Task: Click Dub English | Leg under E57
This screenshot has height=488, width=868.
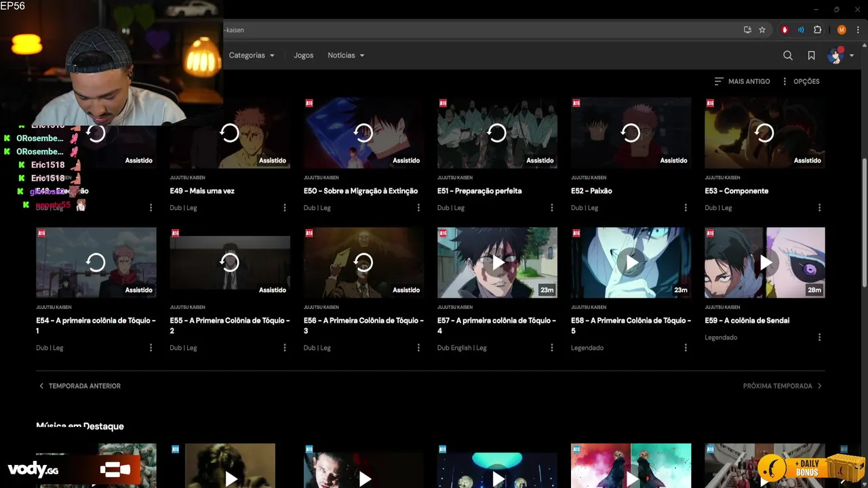Action: [462, 348]
